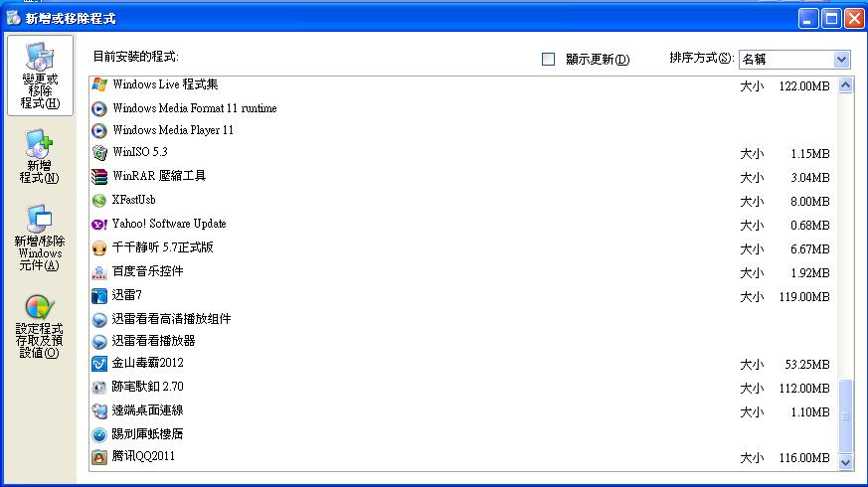
Task: Click the WinISO 5.3 icon
Action: (99, 153)
